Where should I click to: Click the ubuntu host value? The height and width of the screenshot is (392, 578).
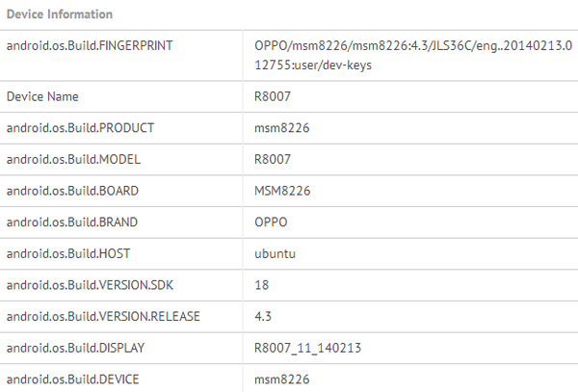[275, 253]
